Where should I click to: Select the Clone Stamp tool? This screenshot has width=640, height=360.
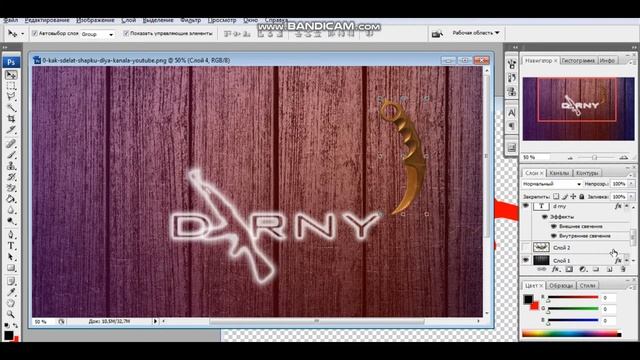tap(11, 166)
